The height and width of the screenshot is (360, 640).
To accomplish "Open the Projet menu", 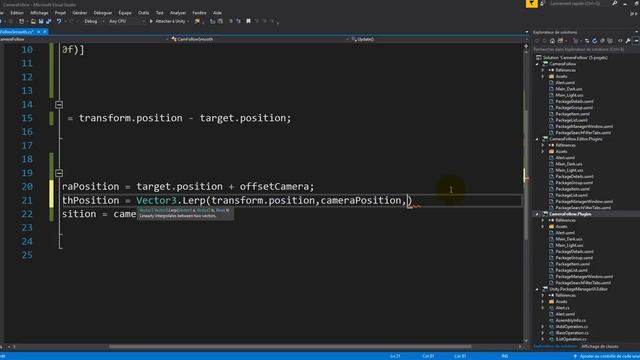I will [60, 13].
